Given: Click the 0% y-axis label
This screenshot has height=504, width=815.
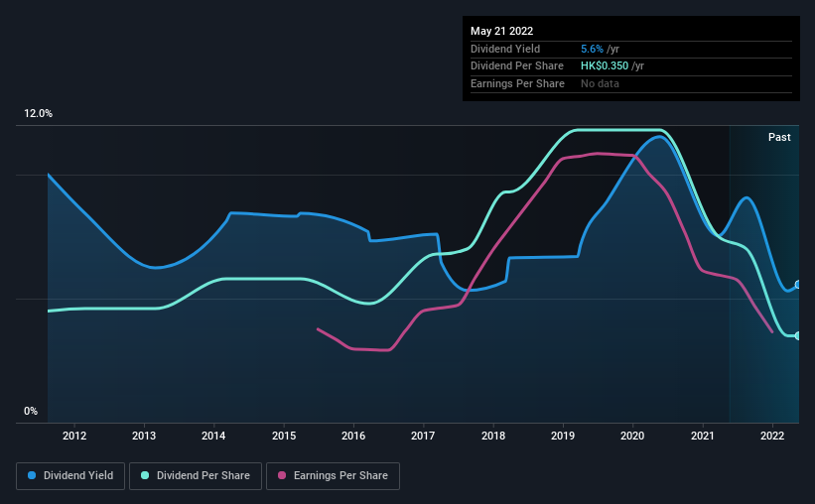Looking at the screenshot, I should pyautogui.click(x=31, y=412).
